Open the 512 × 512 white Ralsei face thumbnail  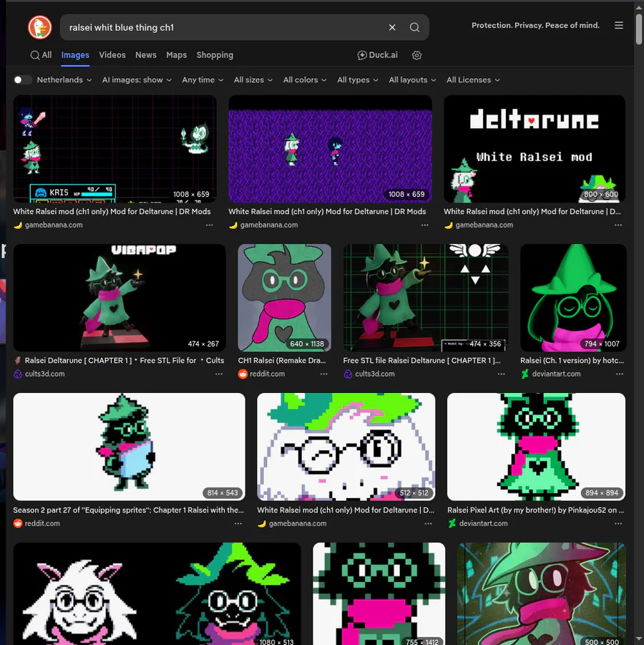(x=346, y=447)
